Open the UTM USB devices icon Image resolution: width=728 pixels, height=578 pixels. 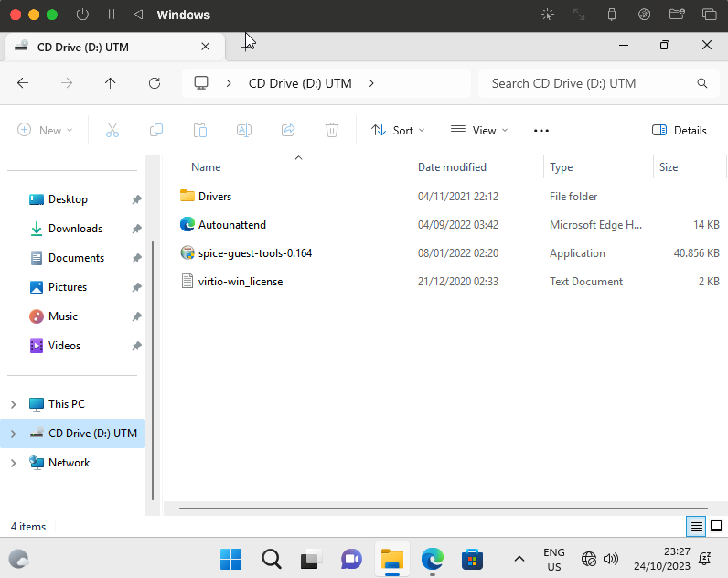(611, 15)
